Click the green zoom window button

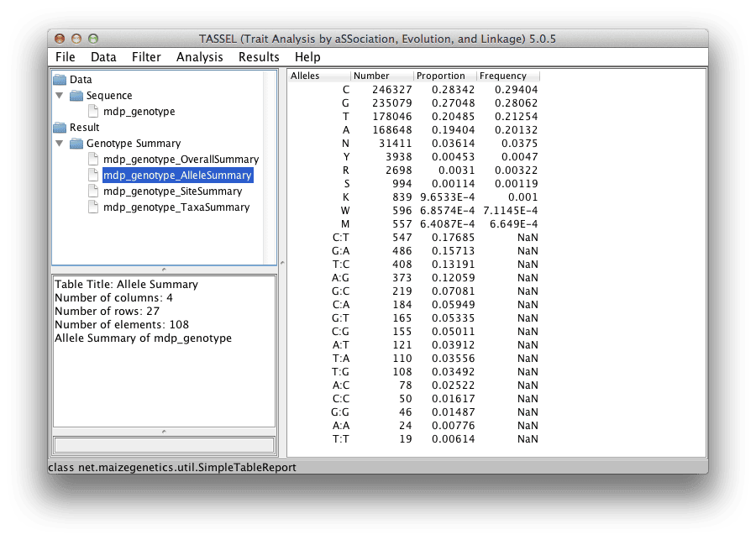click(93, 39)
